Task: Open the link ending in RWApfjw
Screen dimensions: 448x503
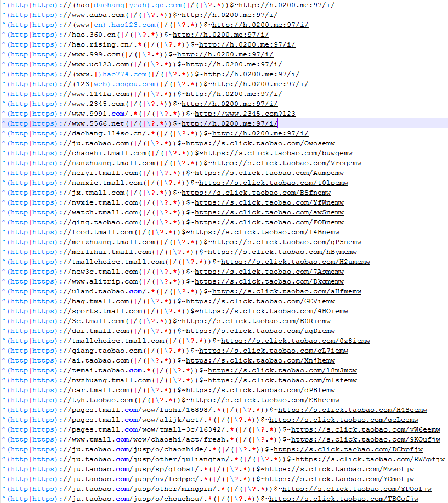Action: pyautogui.click(x=370, y=459)
